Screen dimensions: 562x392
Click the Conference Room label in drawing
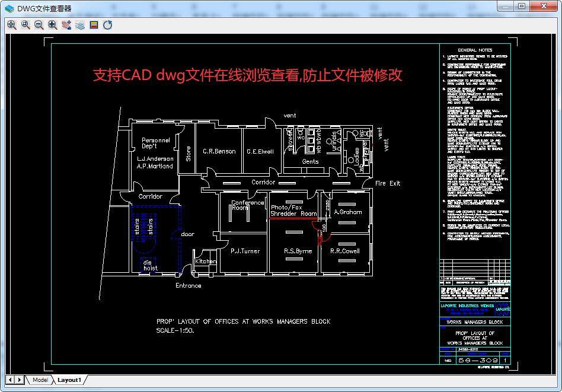(247, 205)
